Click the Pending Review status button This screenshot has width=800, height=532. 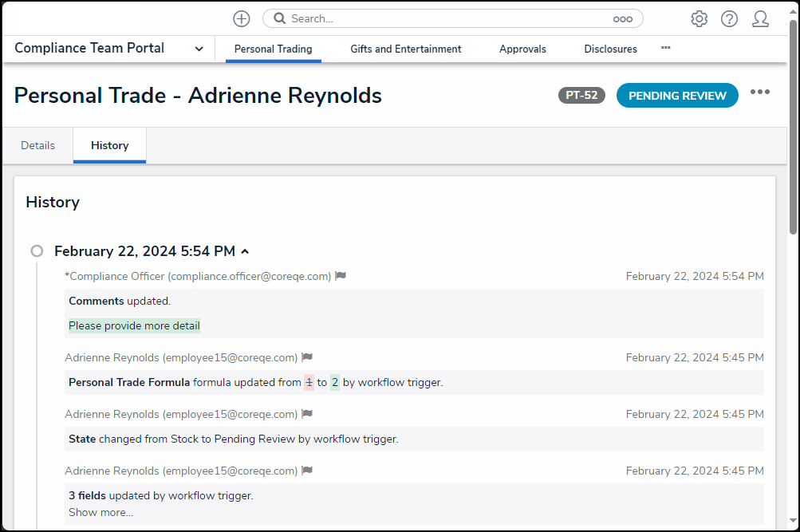tap(677, 96)
